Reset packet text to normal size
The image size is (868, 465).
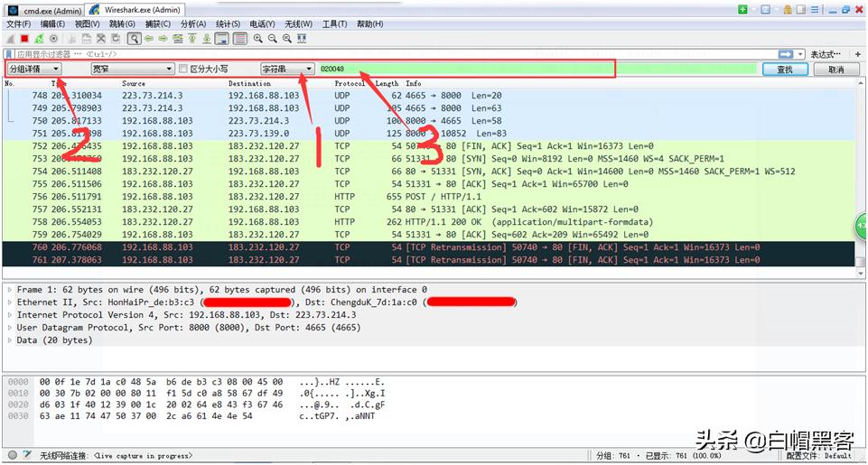[286, 39]
